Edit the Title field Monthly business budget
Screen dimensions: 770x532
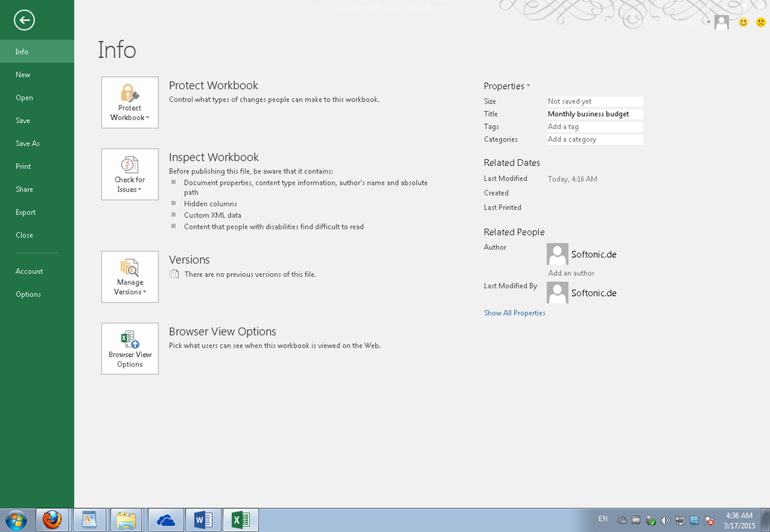click(x=595, y=114)
